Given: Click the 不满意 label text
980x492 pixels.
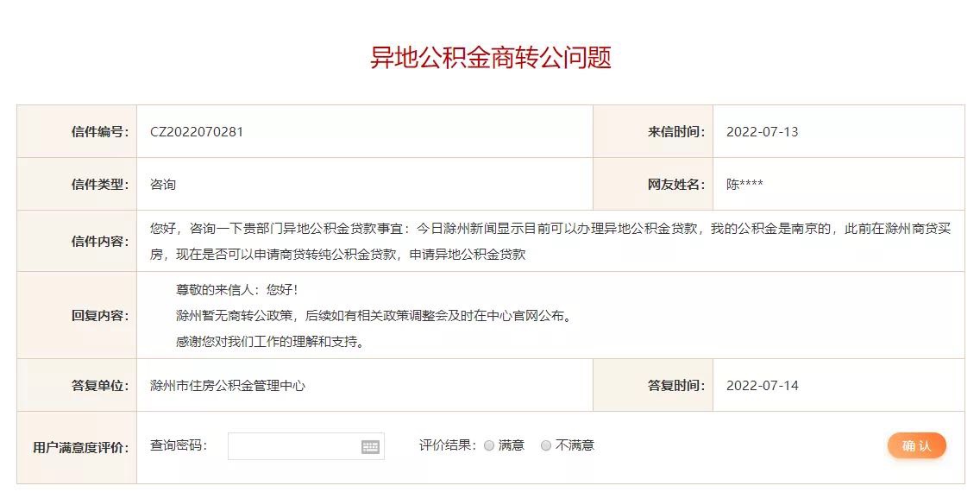Looking at the screenshot, I should click(x=575, y=445).
